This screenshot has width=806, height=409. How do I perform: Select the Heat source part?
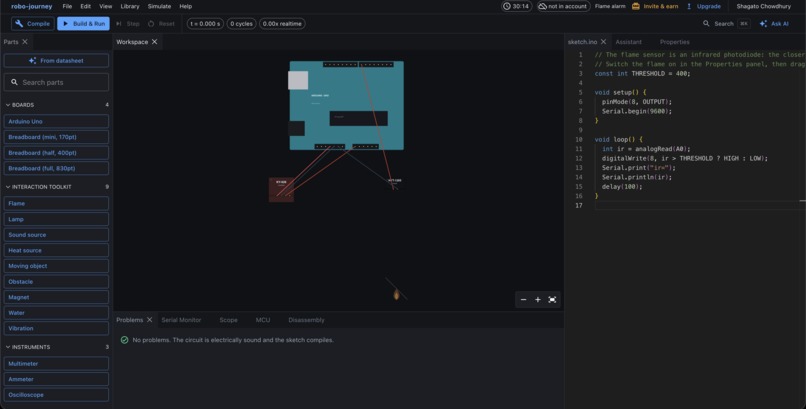pos(56,250)
